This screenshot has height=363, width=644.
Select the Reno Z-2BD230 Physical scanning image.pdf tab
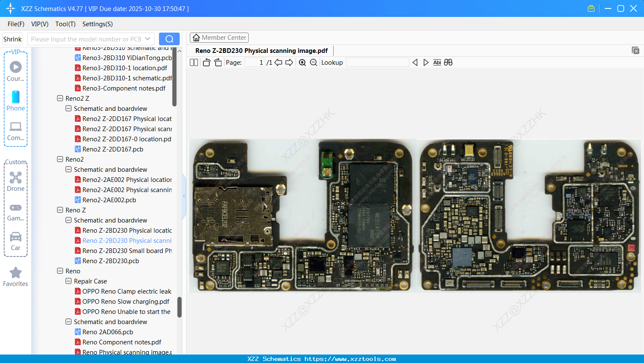click(261, 51)
